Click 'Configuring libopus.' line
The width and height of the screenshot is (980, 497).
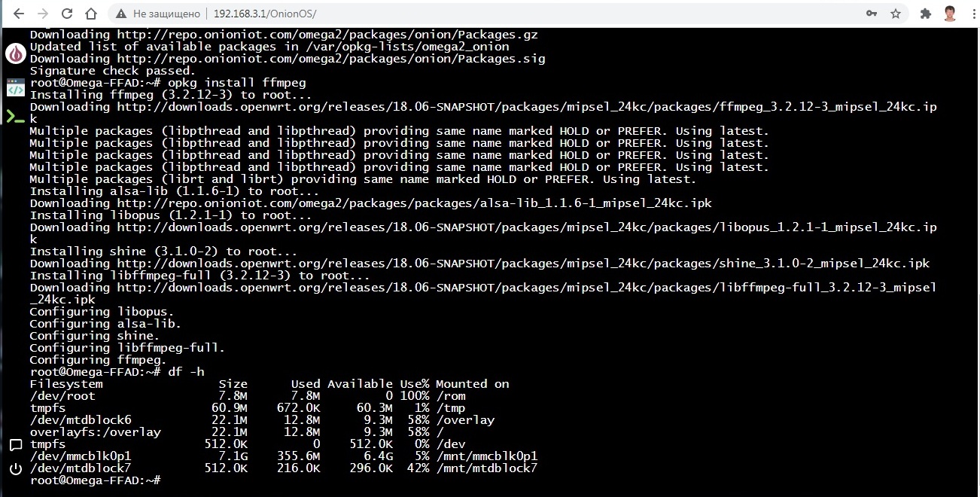pos(102,312)
